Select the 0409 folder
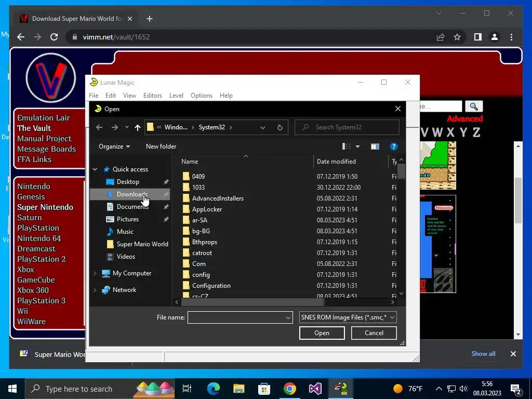The width and height of the screenshot is (532, 399). tap(198, 177)
